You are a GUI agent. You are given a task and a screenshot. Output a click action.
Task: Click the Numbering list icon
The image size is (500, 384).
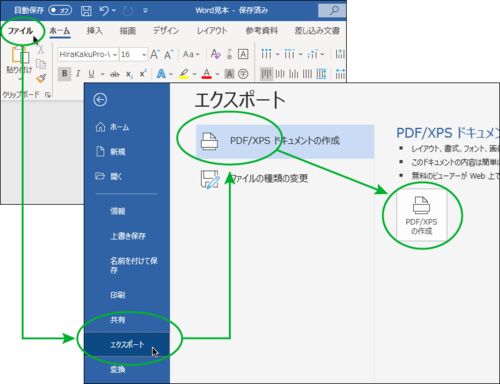click(289, 54)
